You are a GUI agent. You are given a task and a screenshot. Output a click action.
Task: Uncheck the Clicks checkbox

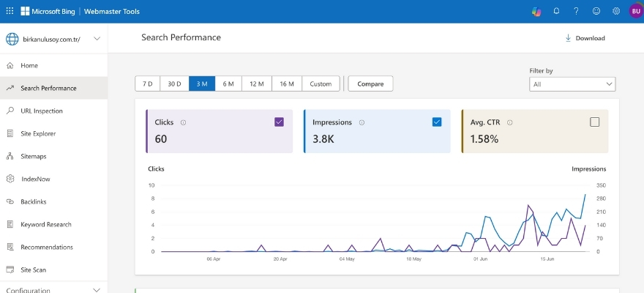coord(279,122)
